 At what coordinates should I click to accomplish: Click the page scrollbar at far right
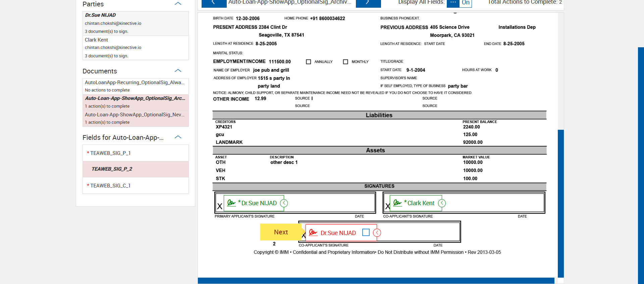coord(641,166)
